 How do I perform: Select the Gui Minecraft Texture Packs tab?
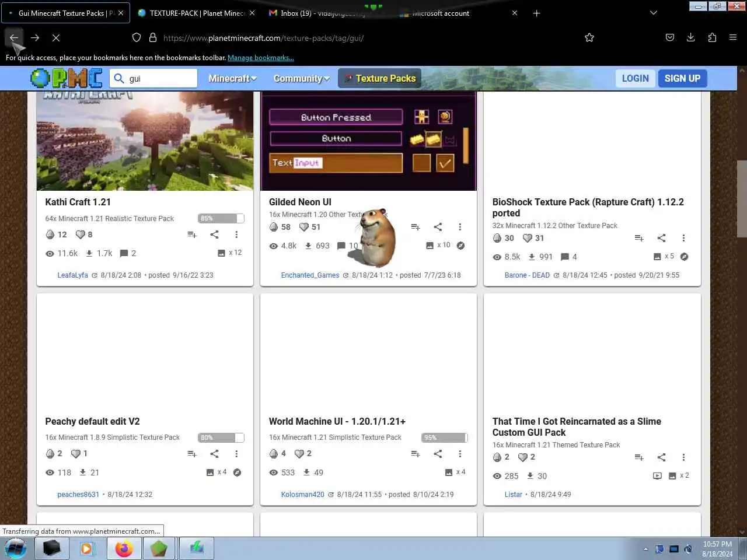pyautogui.click(x=64, y=13)
